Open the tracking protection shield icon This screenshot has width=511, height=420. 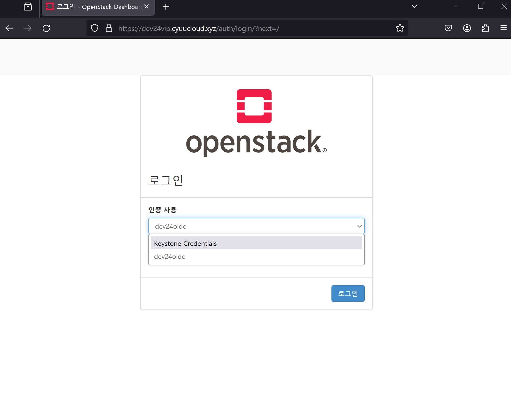pos(95,28)
